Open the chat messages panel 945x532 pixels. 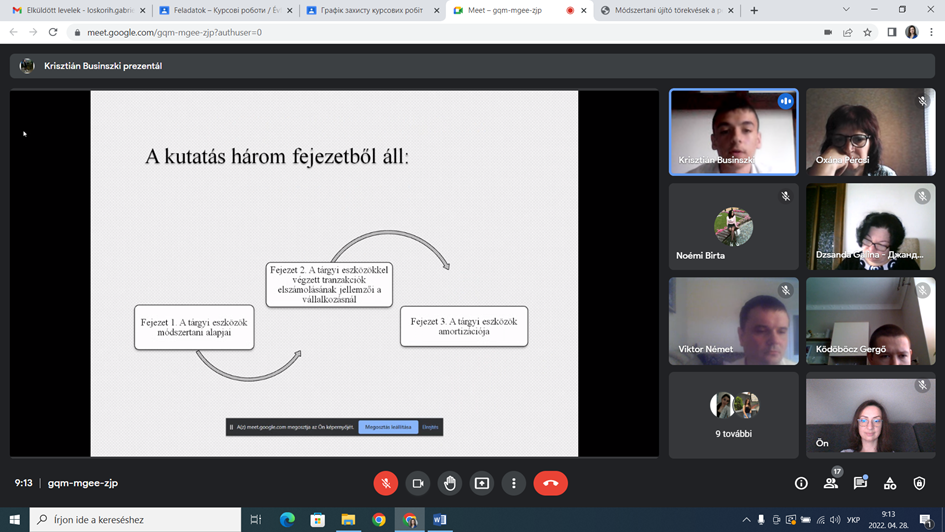(860, 483)
